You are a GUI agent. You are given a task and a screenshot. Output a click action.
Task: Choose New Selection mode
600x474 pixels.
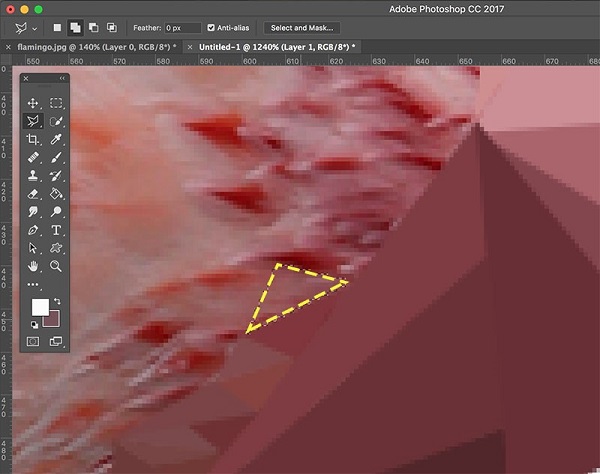(x=57, y=28)
